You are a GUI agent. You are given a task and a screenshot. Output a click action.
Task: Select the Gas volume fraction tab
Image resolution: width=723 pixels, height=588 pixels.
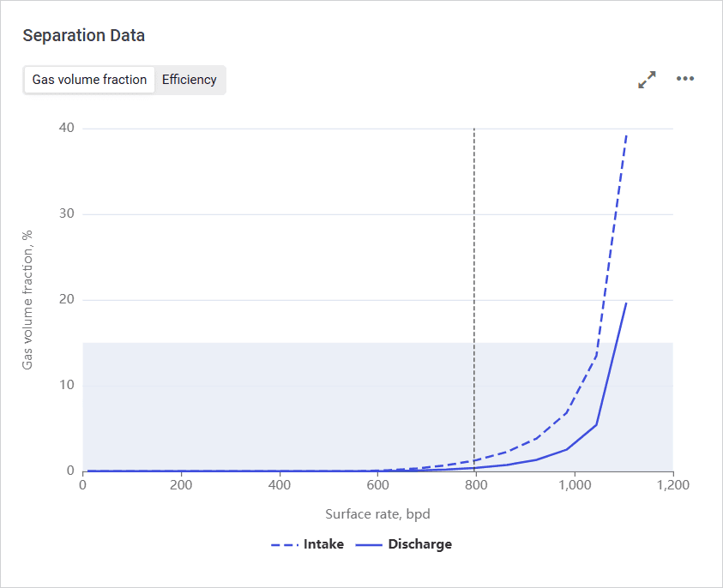(89, 80)
